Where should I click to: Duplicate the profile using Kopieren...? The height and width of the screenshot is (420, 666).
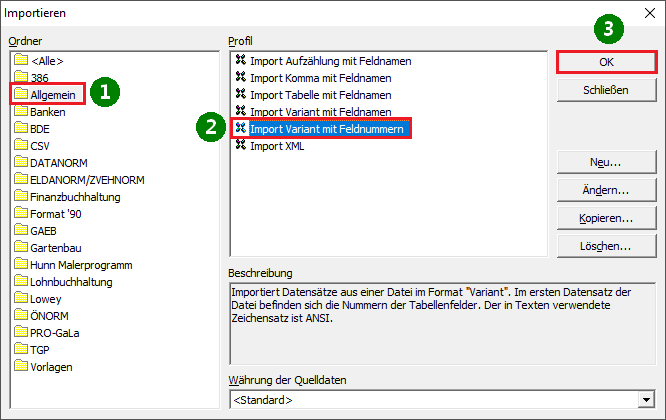[x=606, y=218]
